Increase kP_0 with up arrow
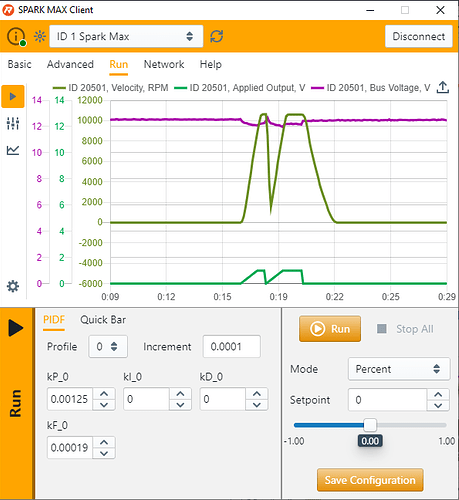459x500 pixels. pyautogui.click(x=104, y=394)
